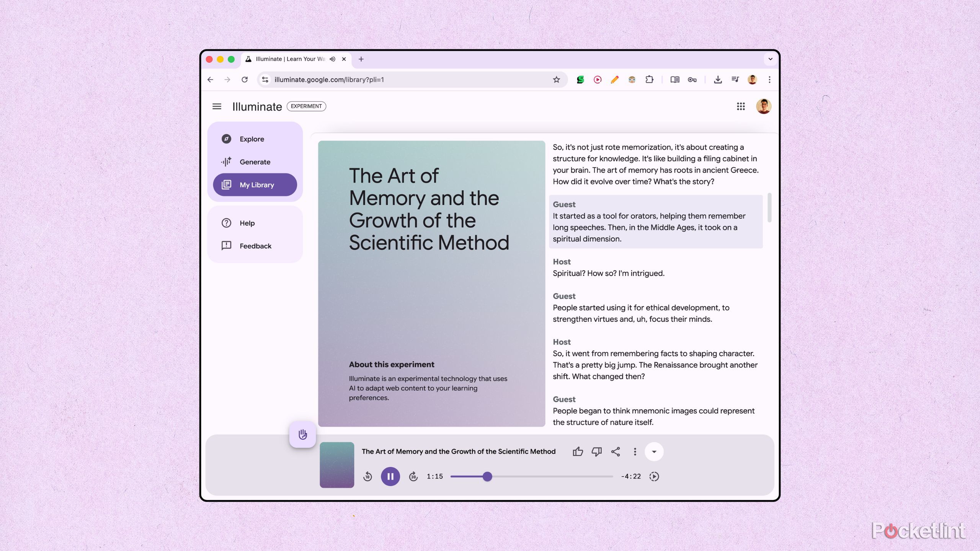Open the Generate section

pyautogui.click(x=255, y=162)
